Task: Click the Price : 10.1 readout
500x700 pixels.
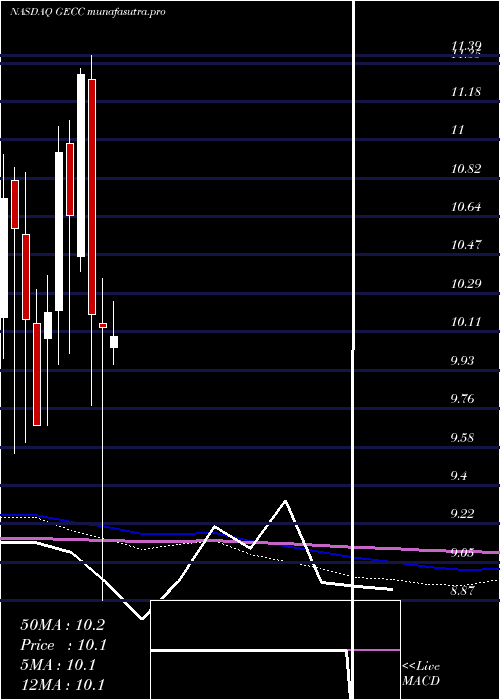Action: click(64, 645)
